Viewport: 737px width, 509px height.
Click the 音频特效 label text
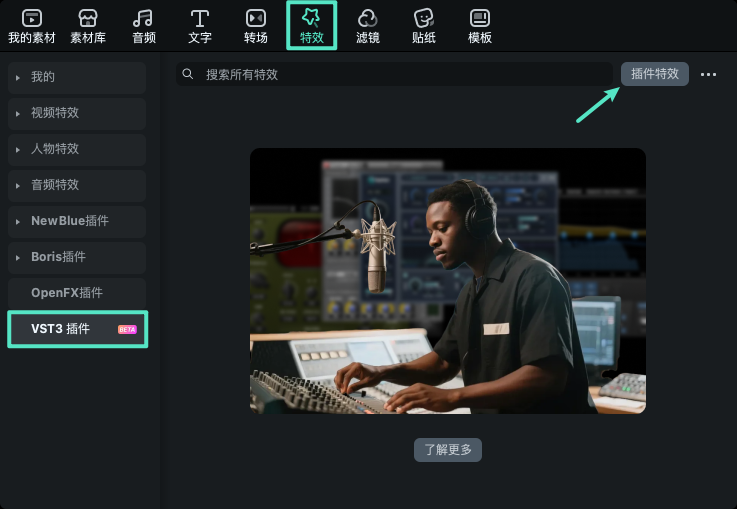click(x=55, y=185)
